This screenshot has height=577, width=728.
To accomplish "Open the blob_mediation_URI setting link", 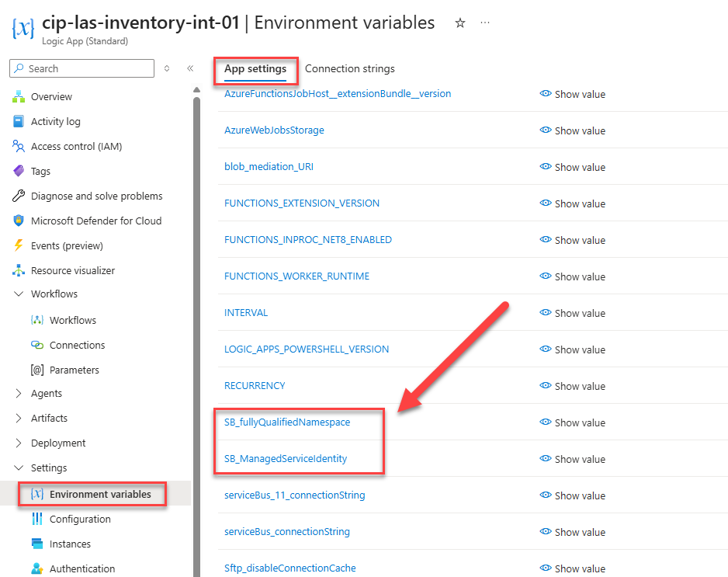I will [x=269, y=166].
